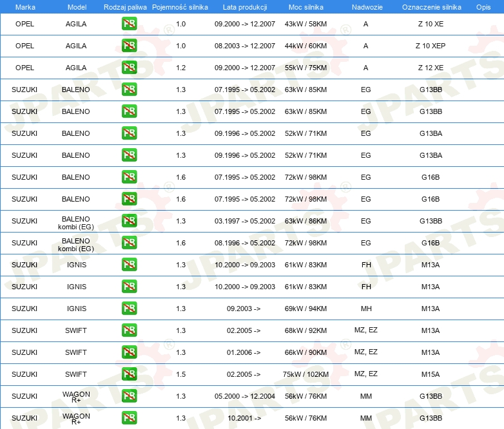Viewport: 504px width, 429px height.
Task: Click power value 44kW / 60KM
Action: point(305,46)
